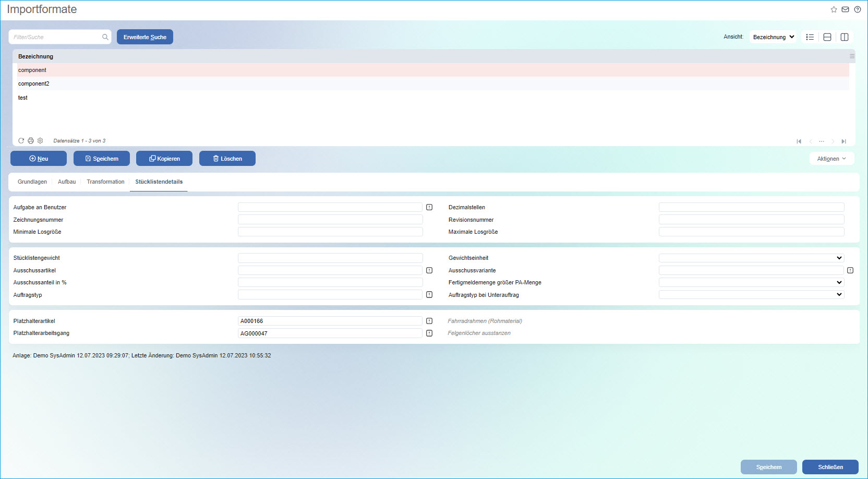The height and width of the screenshot is (479, 868).
Task: Switch to the Grundlagen tab
Action: click(x=32, y=182)
